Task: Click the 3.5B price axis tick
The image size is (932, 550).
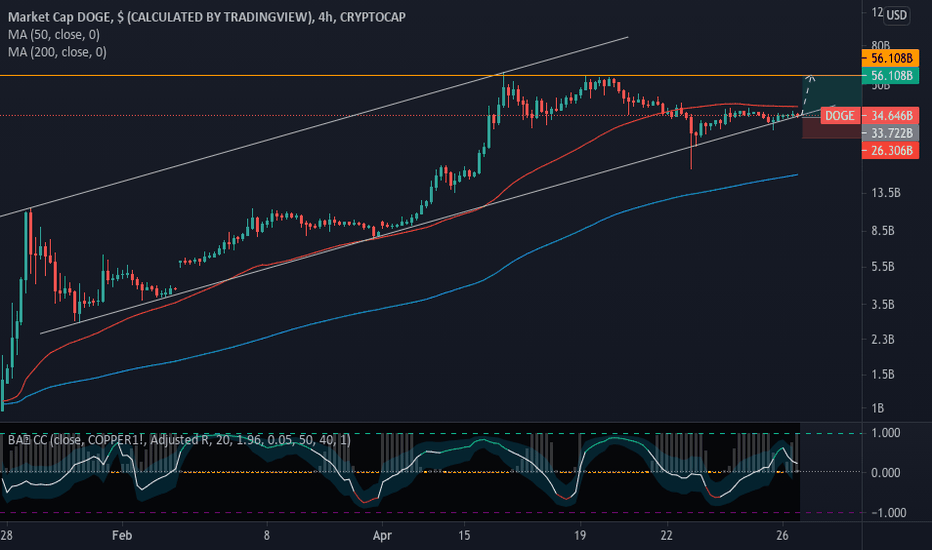Action: [883, 304]
